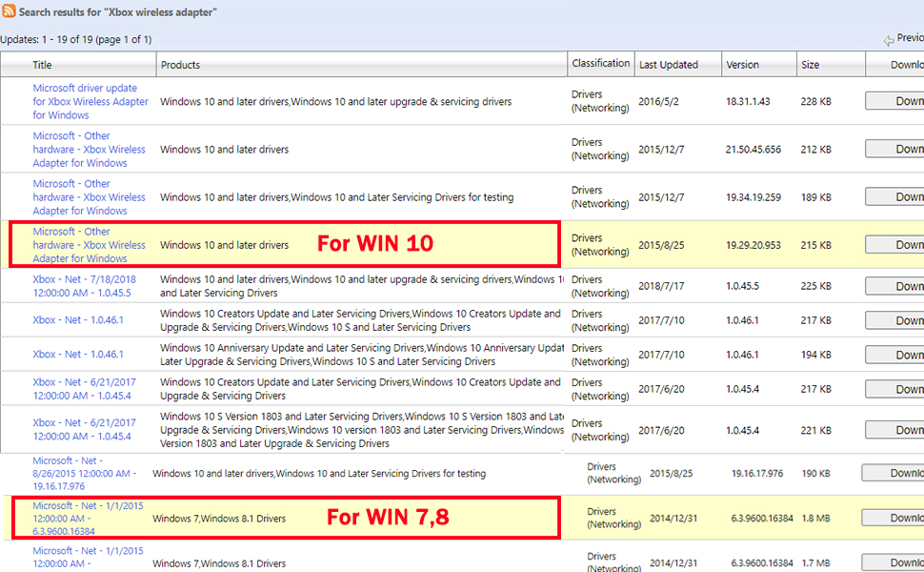Image resolution: width=924 pixels, height=572 pixels.
Task: Open Xbox - Net - 1.0.46.1 link sized 217 KB
Action: 78,319
